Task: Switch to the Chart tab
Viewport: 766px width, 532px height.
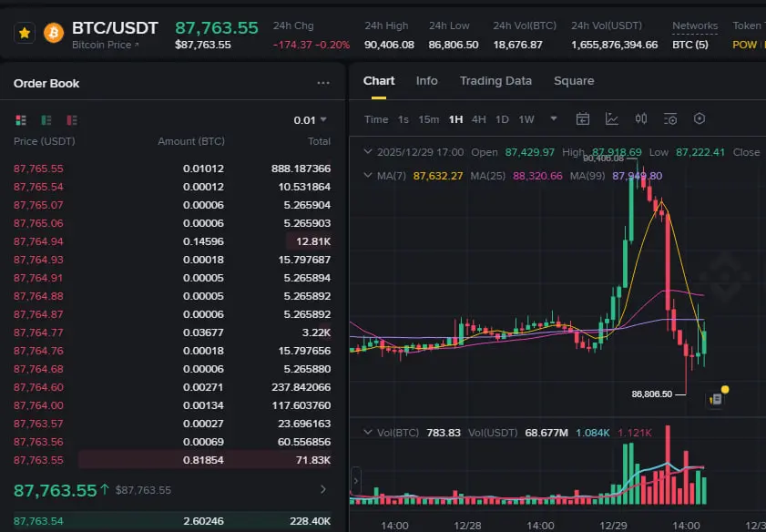Action: tap(379, 81)
